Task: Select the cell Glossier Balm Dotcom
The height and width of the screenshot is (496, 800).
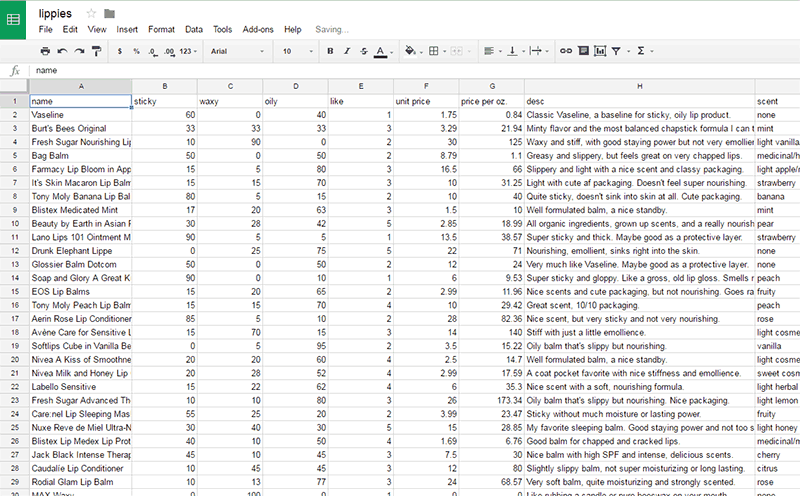Action: click(x=81, y=264)
